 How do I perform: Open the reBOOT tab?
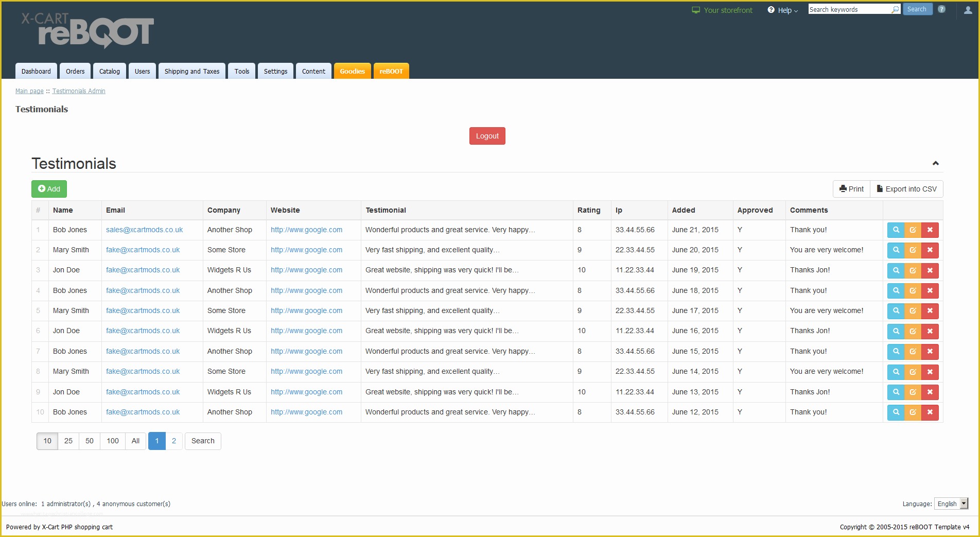[391, 71]
